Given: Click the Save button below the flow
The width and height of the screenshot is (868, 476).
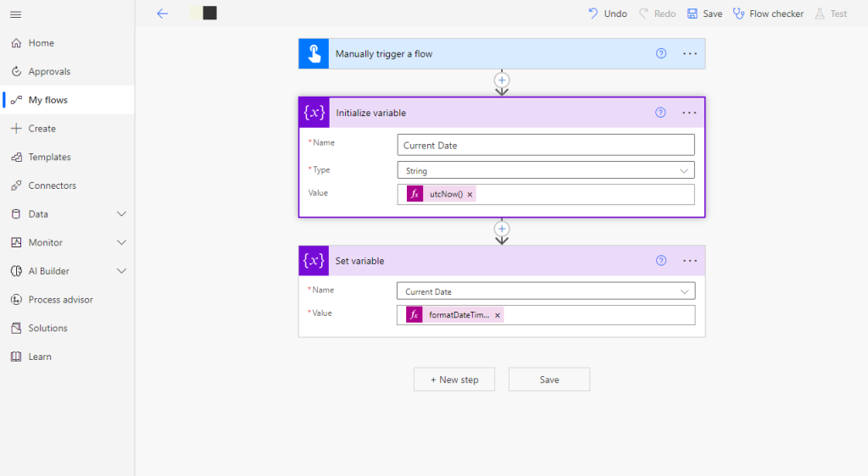Looking at the screenshot, I should tap(549, 379).
